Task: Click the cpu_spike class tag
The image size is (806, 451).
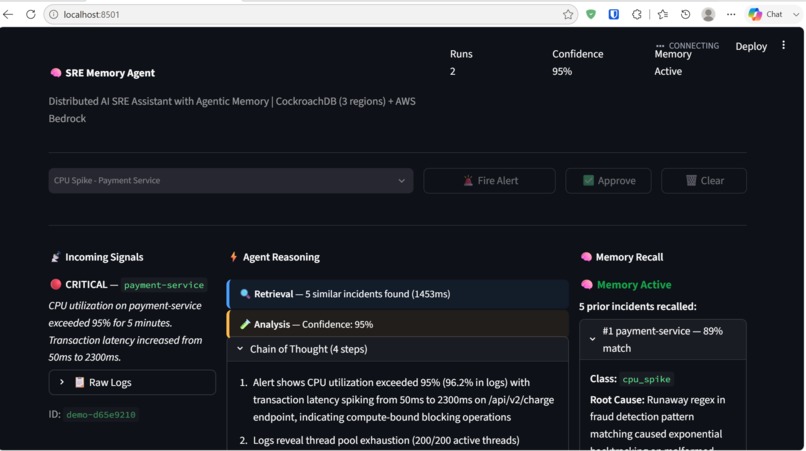Action: click(646, 379)
